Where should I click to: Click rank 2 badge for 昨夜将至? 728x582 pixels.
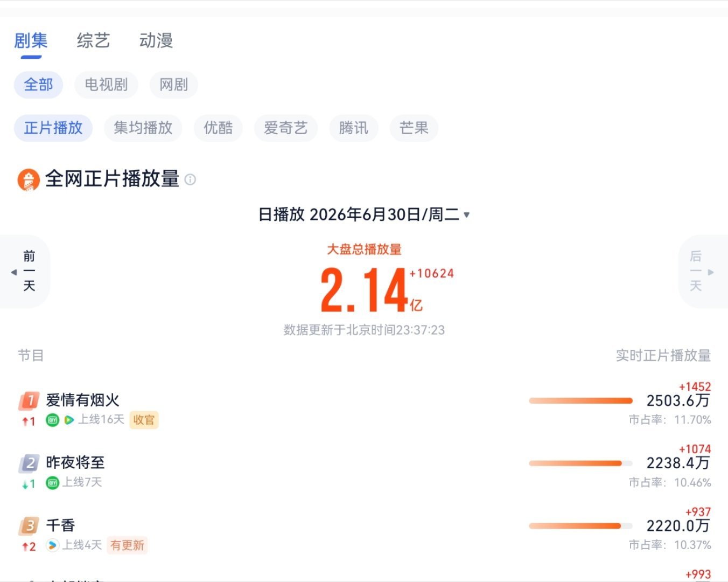coord(30,463)
